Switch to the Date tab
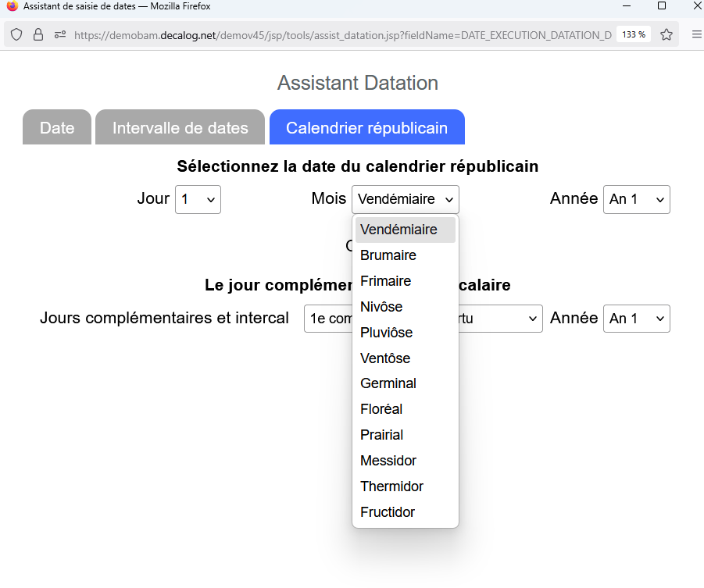 pos(57,127)
